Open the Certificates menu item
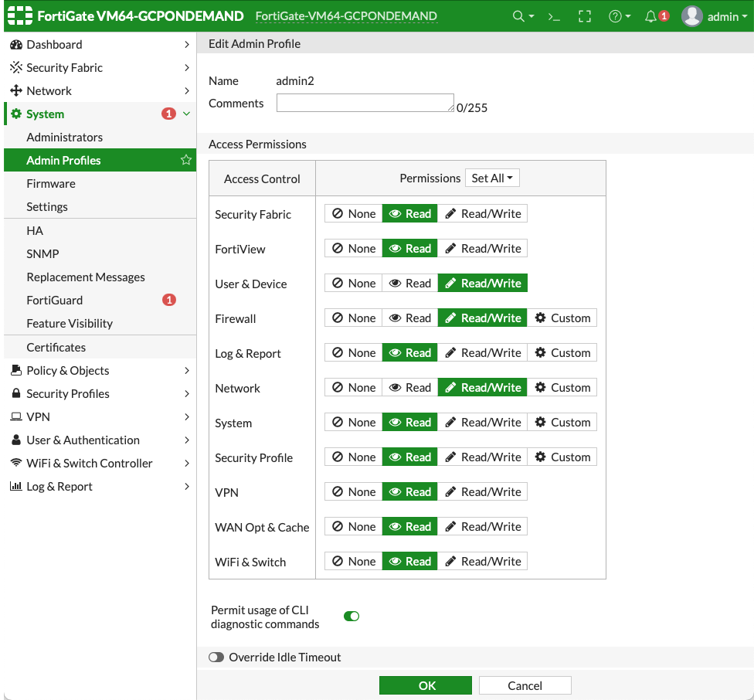Image resolution: width=754 pixels, height=700 pixels. [56, 347]
